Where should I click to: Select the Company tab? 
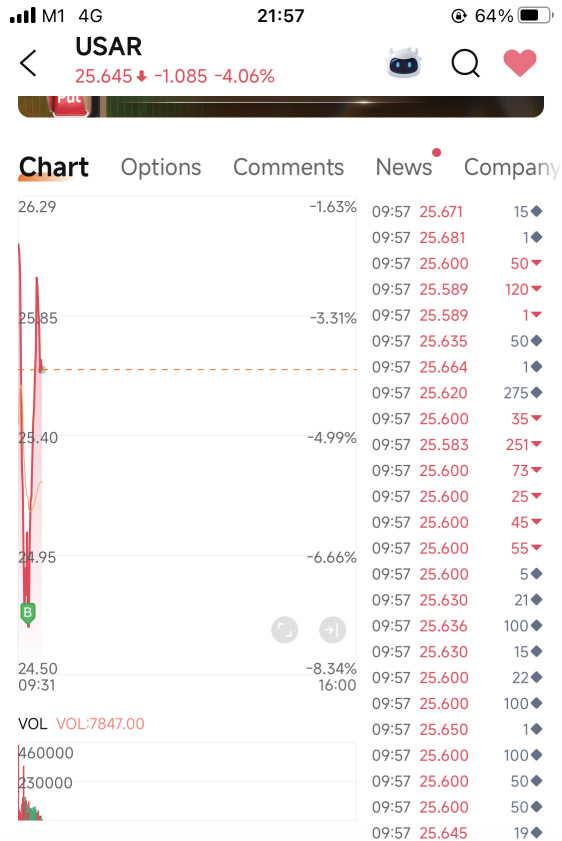[x=512, y=167]
